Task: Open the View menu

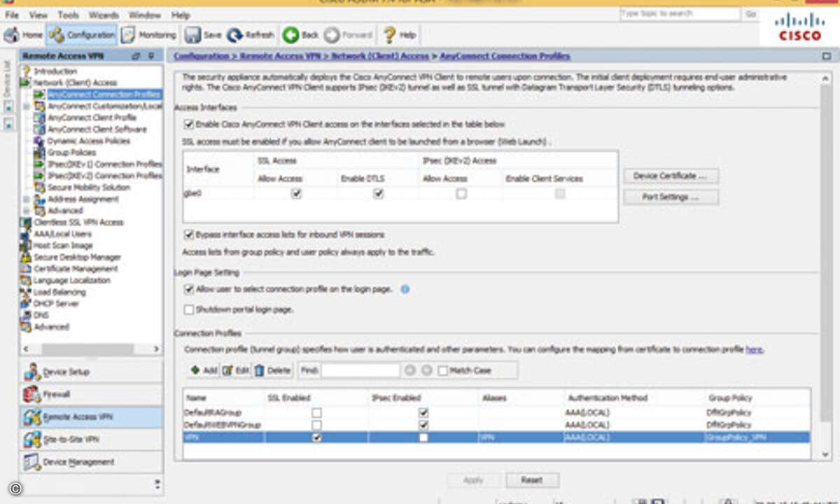Action: click(38, 15)
